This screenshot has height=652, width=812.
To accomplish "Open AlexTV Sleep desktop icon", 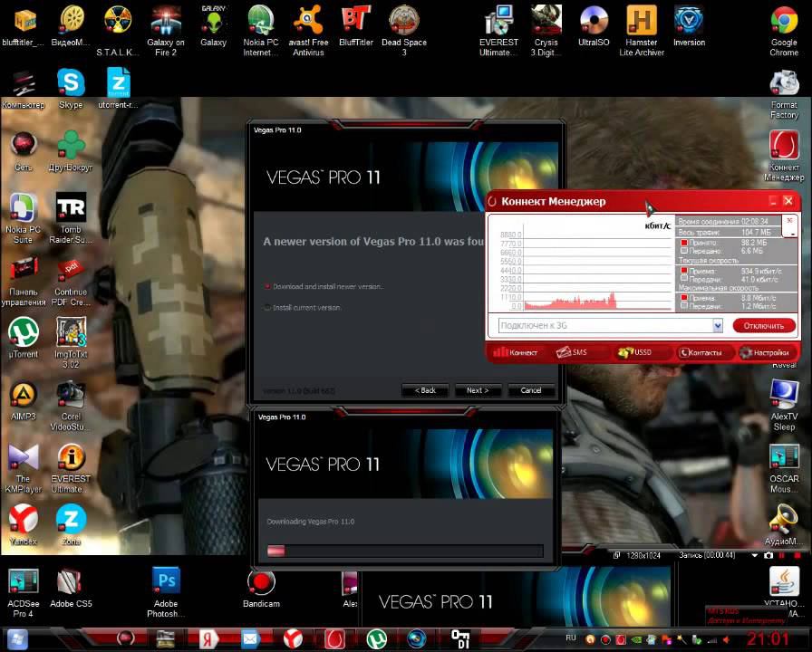I will point(784,406).
